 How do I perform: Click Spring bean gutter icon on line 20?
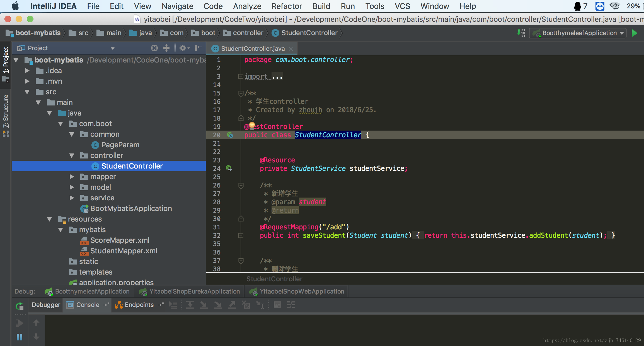pos(230,135)
